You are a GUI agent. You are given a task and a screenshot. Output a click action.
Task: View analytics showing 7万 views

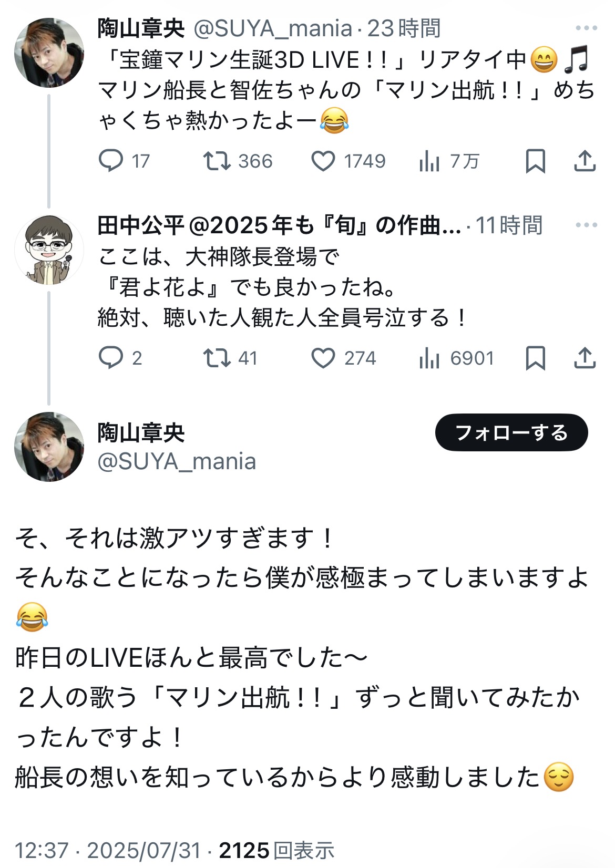(429, 161)
